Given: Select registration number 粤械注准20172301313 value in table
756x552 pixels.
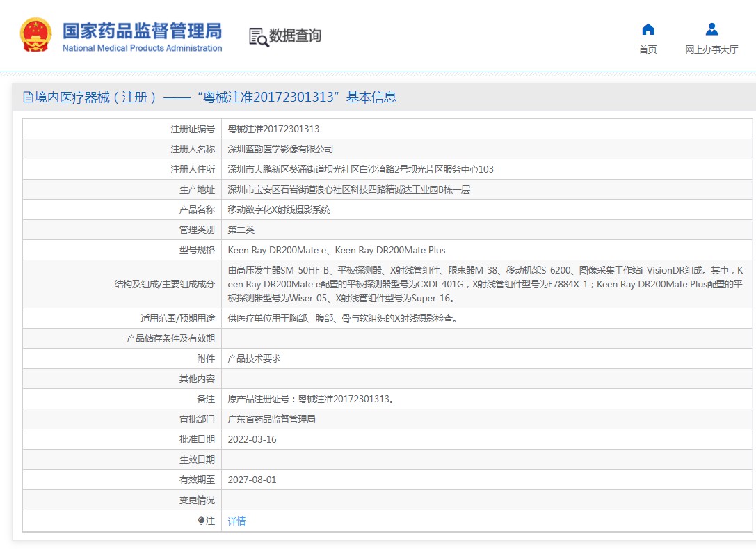Looking at the screenshot, I should 273,129.
